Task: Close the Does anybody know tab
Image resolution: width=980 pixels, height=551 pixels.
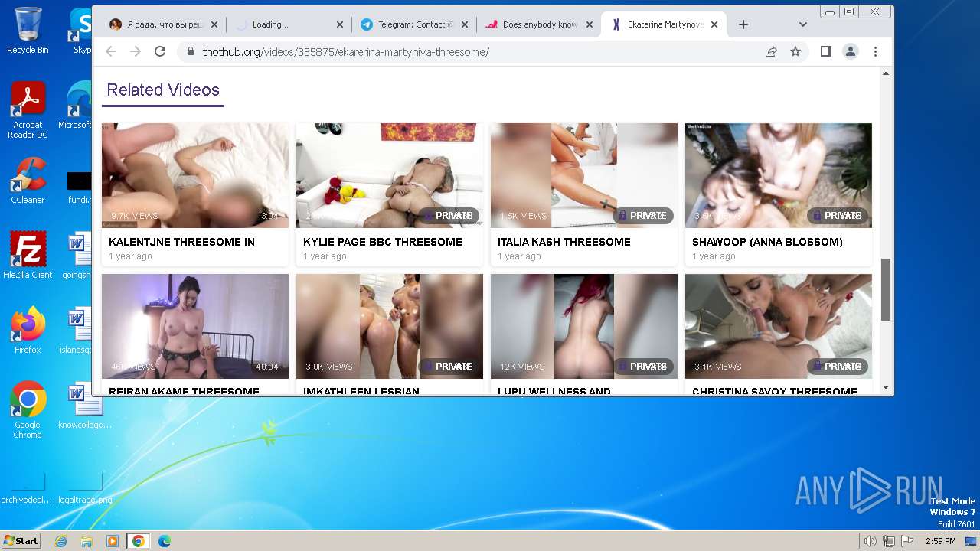Action: (x=590, y=24)
